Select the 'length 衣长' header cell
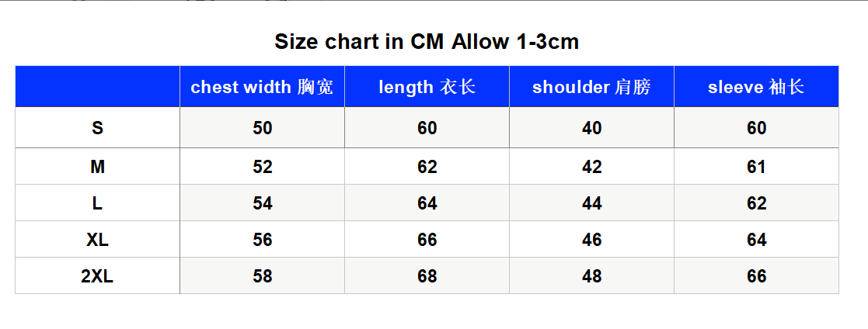 pos(427,87)
